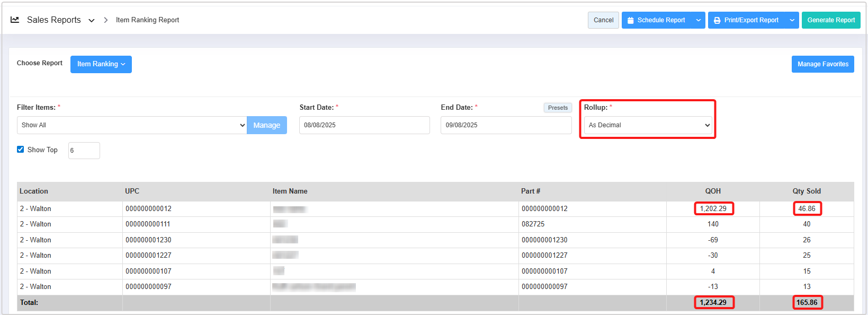The height and width of the screenshot is (315, 868).
Task: Click the Cancel button
Action: tap(603, 20)
